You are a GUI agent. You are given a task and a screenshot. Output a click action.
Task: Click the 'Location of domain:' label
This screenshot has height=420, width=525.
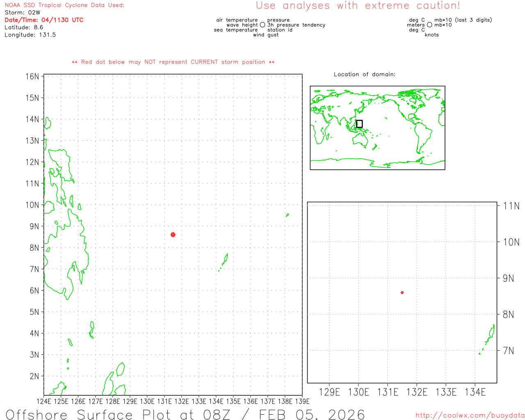point(365,74)
